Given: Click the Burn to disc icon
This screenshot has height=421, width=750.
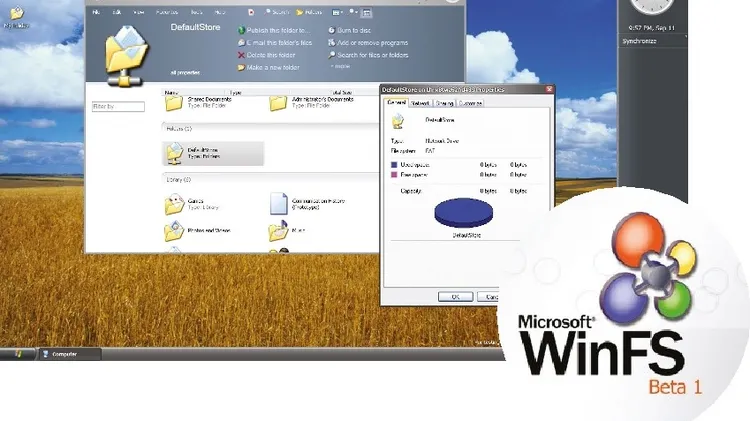Looking at the screenshot, I should tap(331, 30).
